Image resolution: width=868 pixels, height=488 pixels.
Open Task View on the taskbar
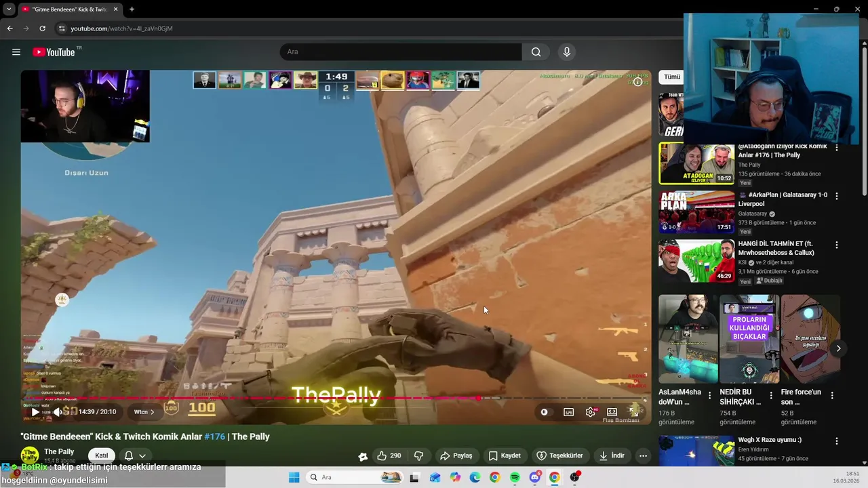tap(414, 477)
